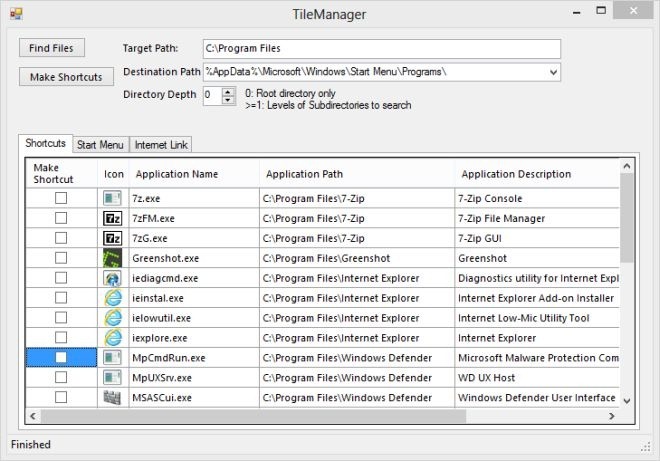This screenshot has width=660, height=461.
Task: Click the 7-Zip Console description cell
Action: 537,198
